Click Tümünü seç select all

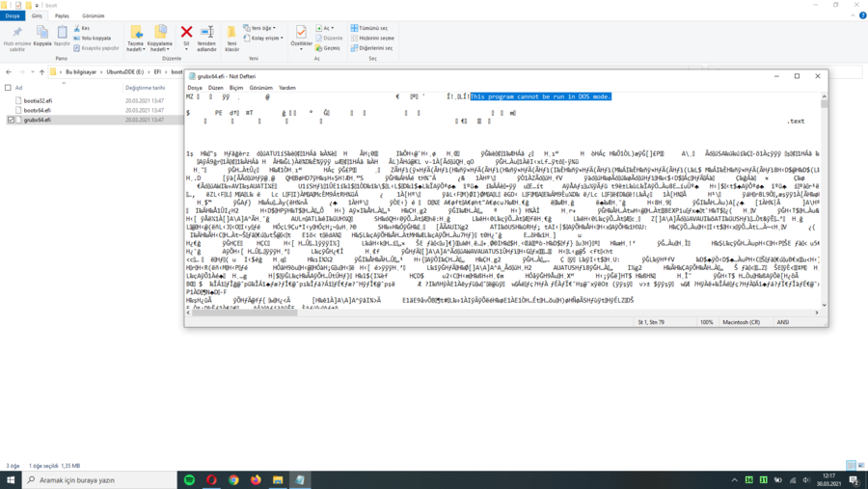[x=369, y=28]
